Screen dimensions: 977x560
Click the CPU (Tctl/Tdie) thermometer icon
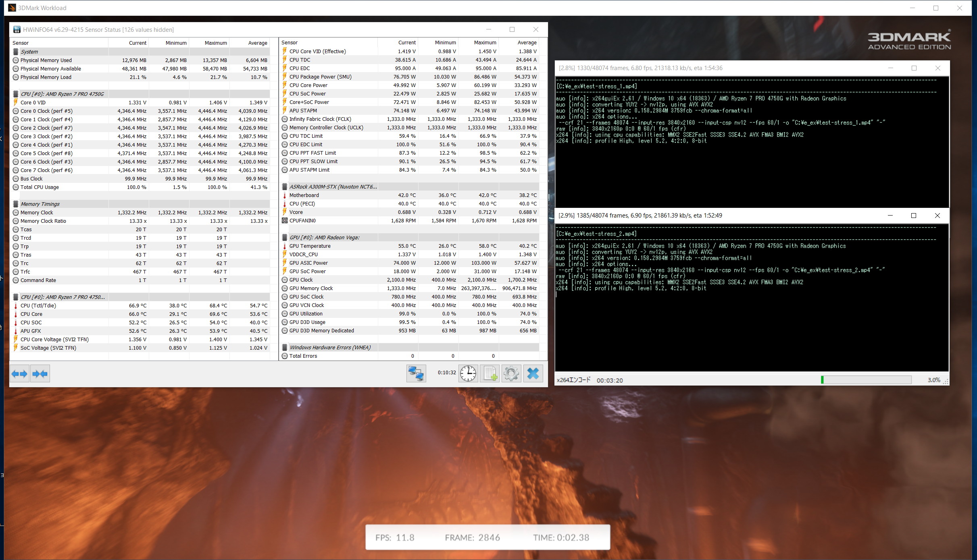point(16,305)
